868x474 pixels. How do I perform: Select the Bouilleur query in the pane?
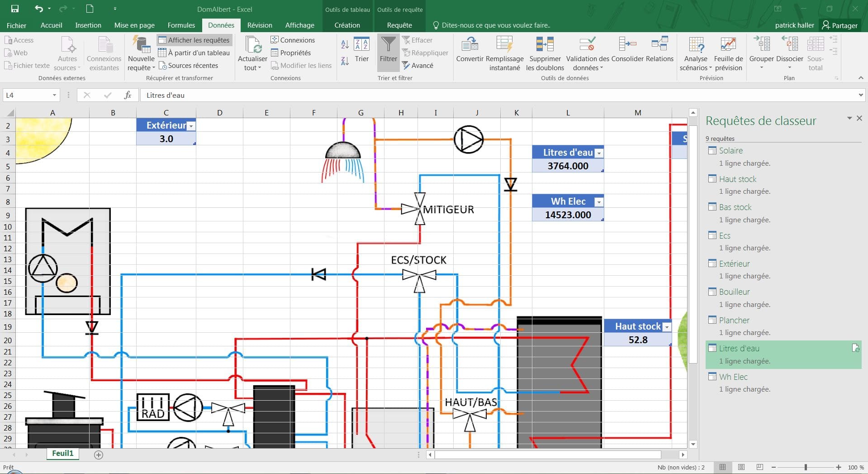[x=734, y=292]
